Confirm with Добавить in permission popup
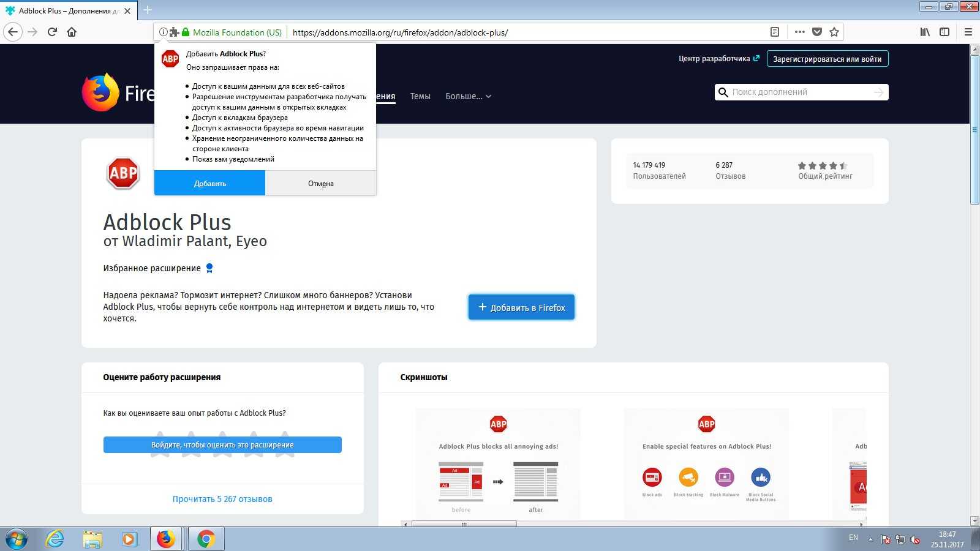Screen dimensions: 980x551 point(209,183)
